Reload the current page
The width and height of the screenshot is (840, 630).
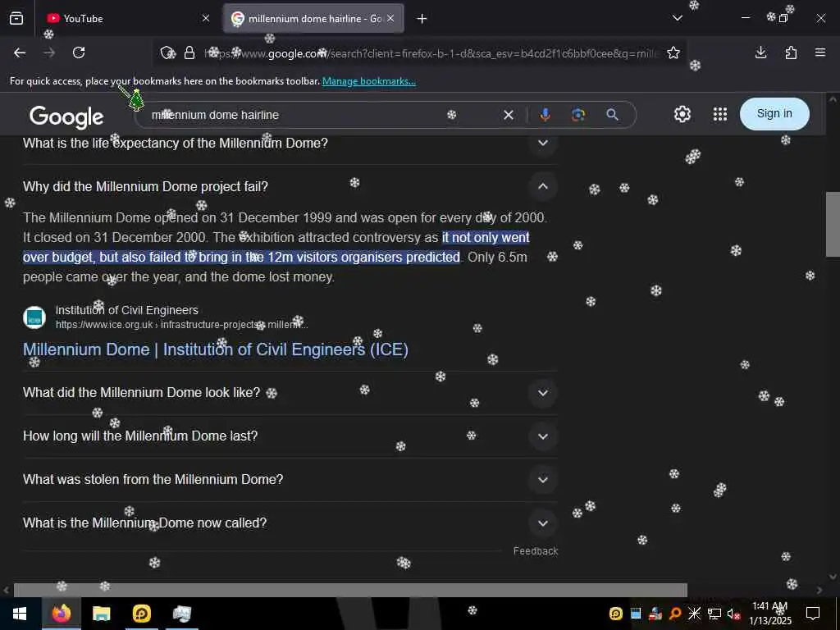[79, 52]
